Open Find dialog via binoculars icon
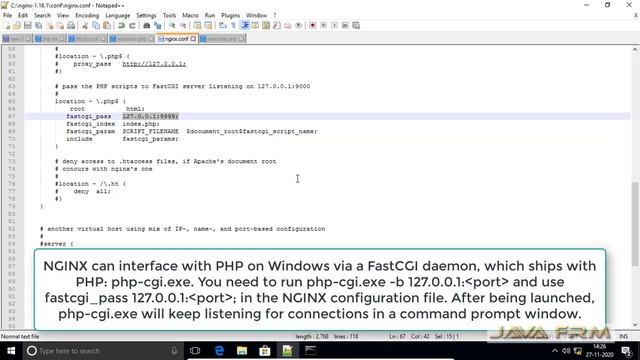 (146, 25)
